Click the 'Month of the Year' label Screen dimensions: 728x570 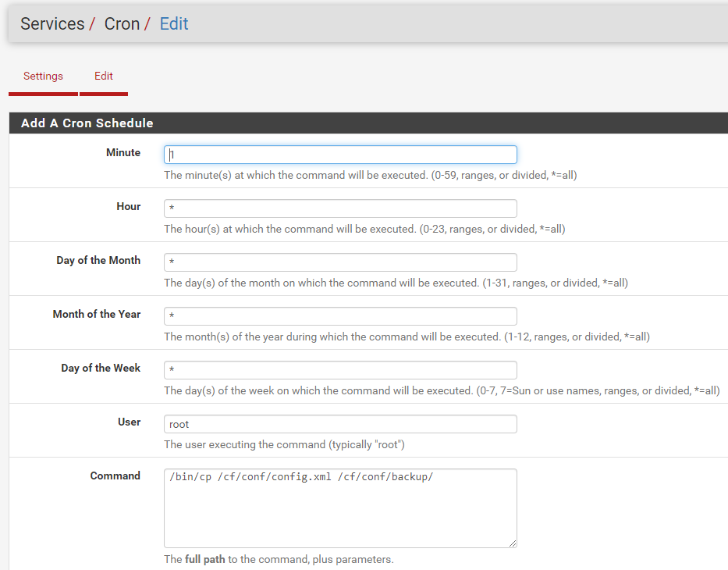pos(97,314)
